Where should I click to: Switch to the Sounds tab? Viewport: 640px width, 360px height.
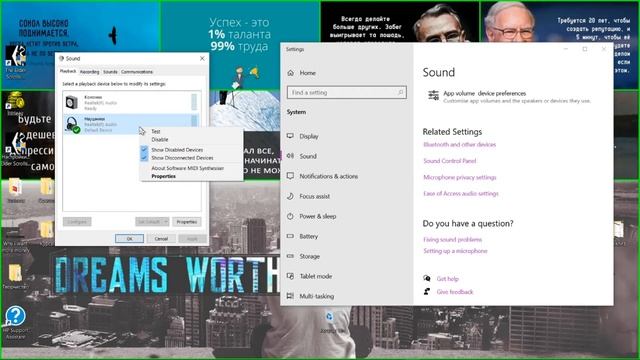[110, 72]
